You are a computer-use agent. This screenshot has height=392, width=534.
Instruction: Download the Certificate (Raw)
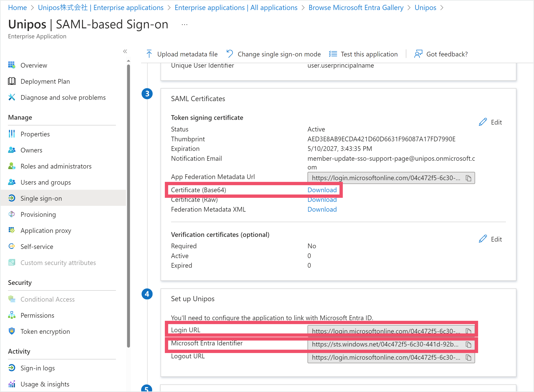[x=322, y=200]
